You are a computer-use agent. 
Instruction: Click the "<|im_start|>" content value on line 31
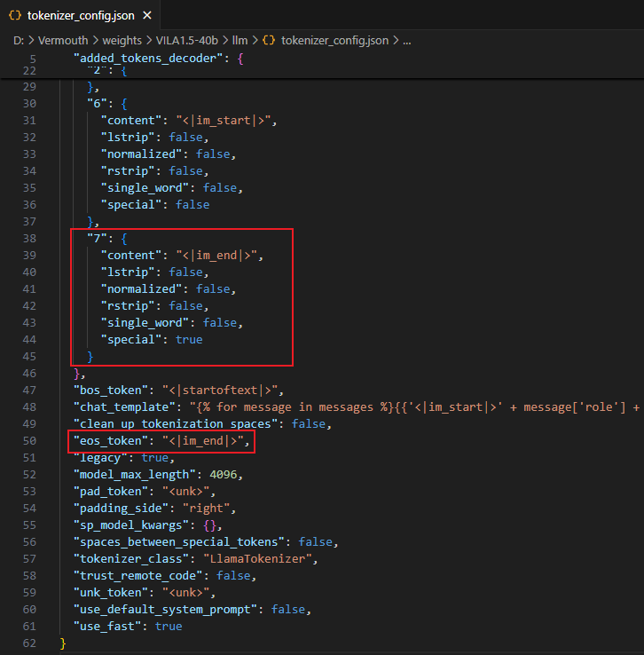224,121
